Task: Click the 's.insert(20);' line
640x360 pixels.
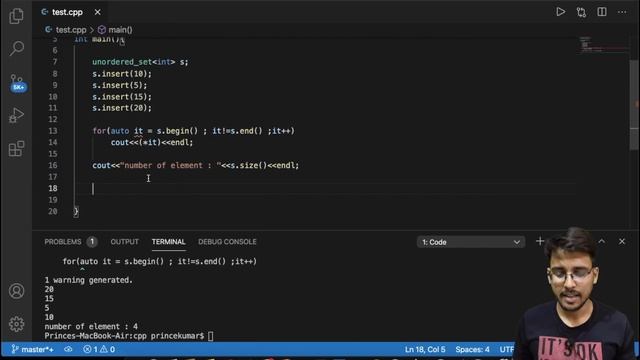Action: click(122, 108)
